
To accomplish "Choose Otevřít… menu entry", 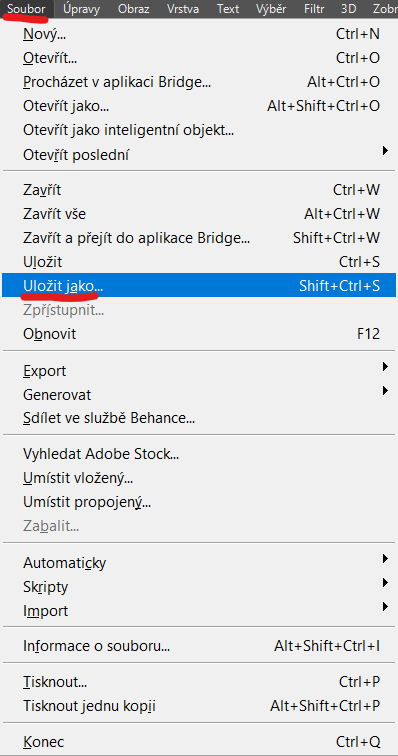I will (x=199, y=58).
